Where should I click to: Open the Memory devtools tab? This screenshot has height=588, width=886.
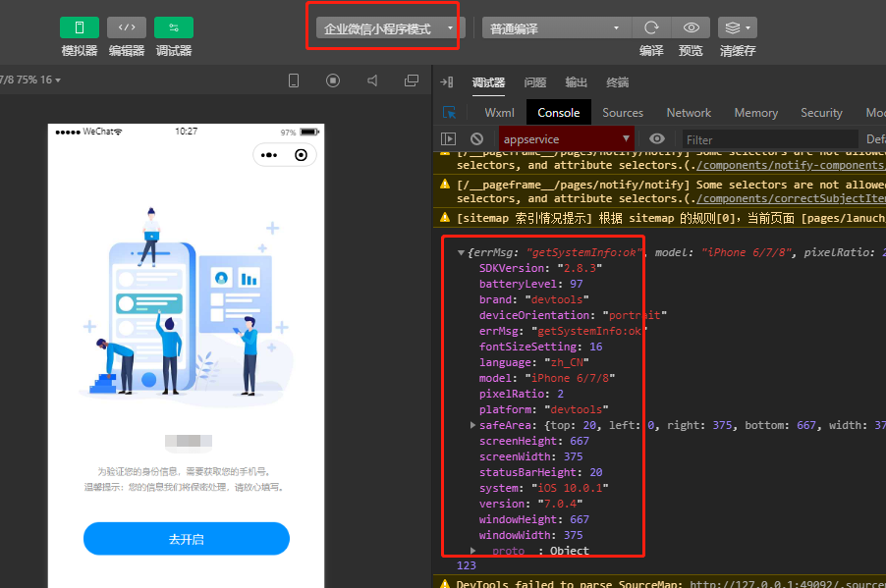point(756,113)
